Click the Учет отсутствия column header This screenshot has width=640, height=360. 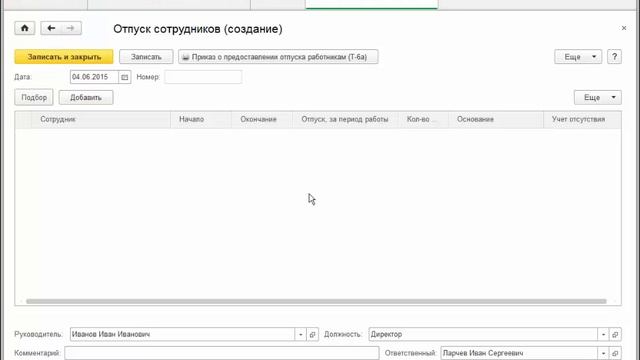click(x=582, y=120)
